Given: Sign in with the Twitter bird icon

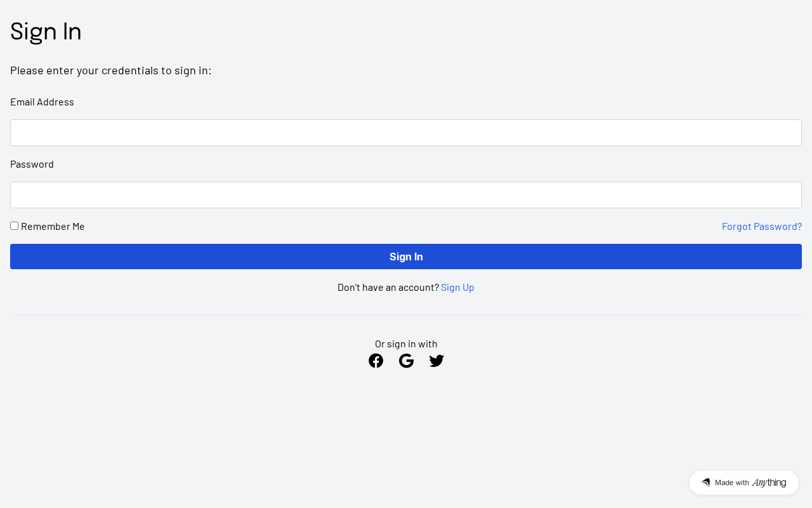Looking at the screenshot, I should [436, 361].
